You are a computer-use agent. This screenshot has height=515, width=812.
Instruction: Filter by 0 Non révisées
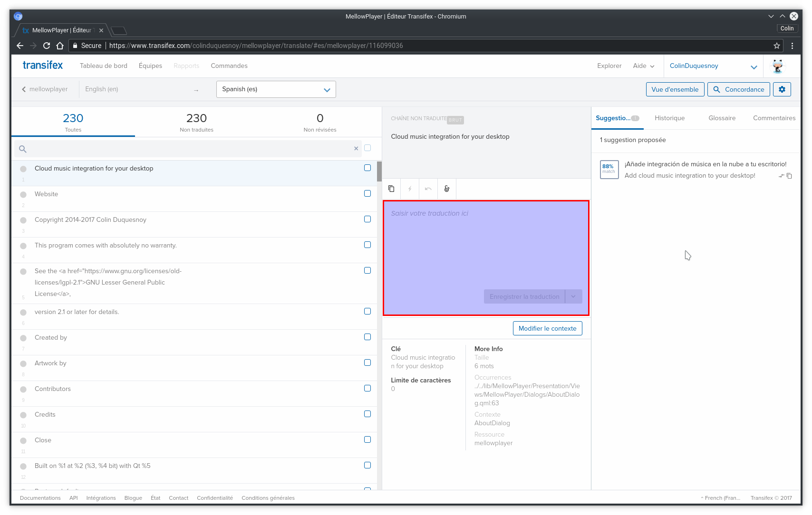coord(320,122)
